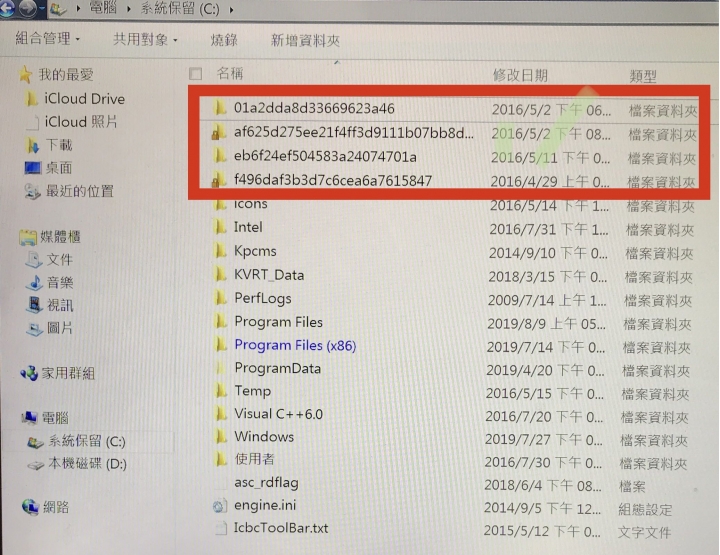Select folder 01a2dda8d33669623a46
Screen dimensions: 720x555
314,108
